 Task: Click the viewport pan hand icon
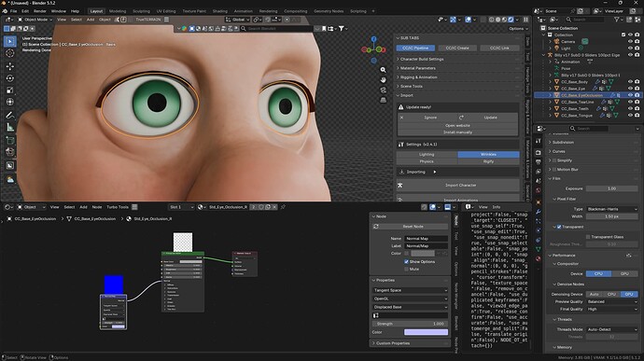(x=383, y=79)
